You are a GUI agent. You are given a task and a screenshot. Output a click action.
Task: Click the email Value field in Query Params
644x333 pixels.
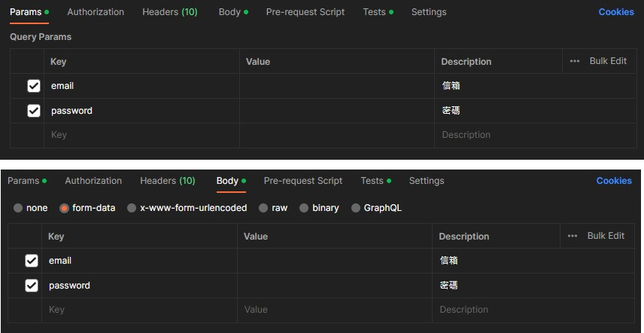(336, 86)
